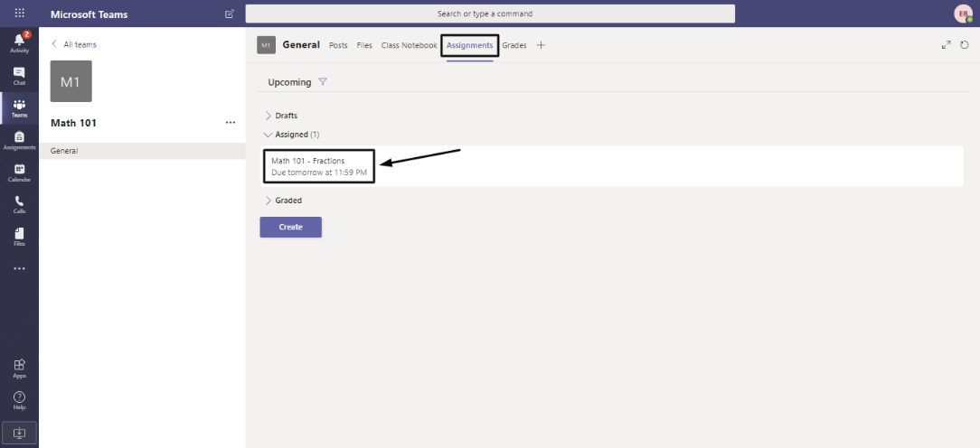This screenshot has width=980, height=448.
Task: Open Math 101 more options ellipsis
Action: click(231, 123)
